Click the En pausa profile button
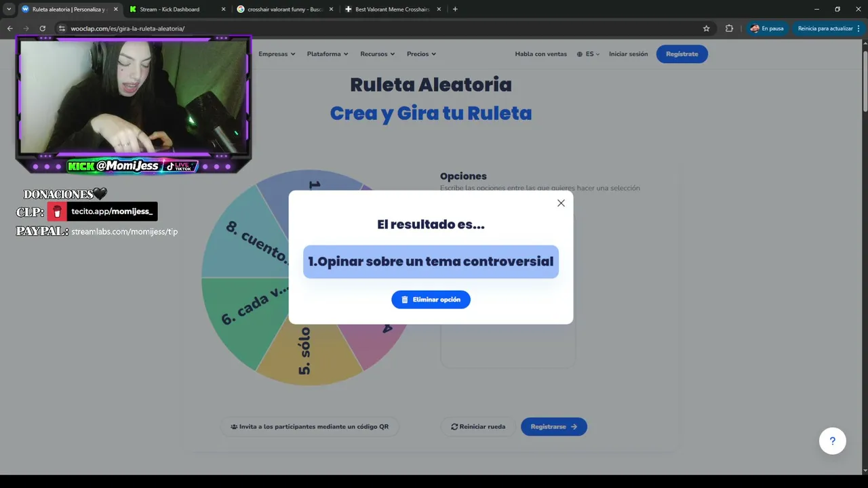Screen dimensions: 868x488 click(766, 28)
